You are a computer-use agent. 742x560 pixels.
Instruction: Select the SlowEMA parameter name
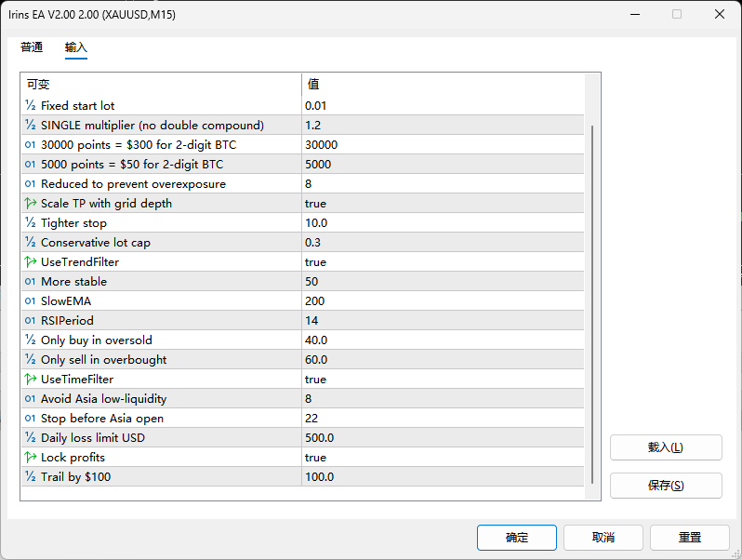point(66,301)
